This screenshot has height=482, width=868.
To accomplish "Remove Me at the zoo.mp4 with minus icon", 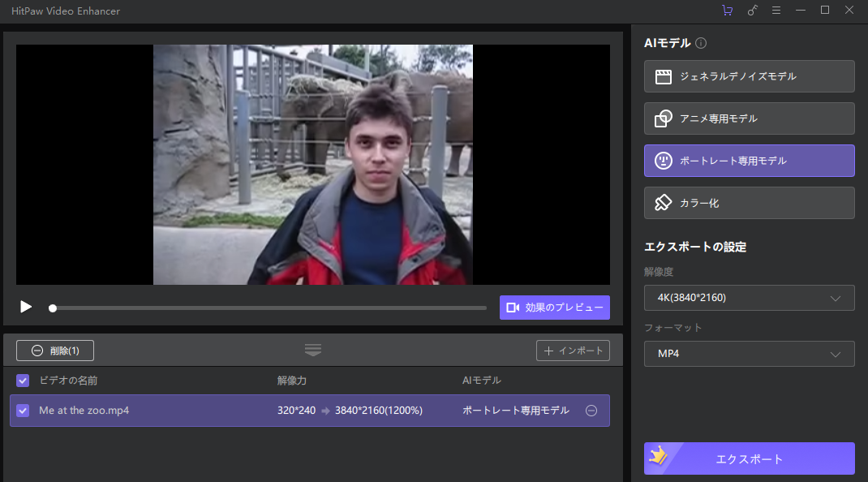I will [591, 411].
